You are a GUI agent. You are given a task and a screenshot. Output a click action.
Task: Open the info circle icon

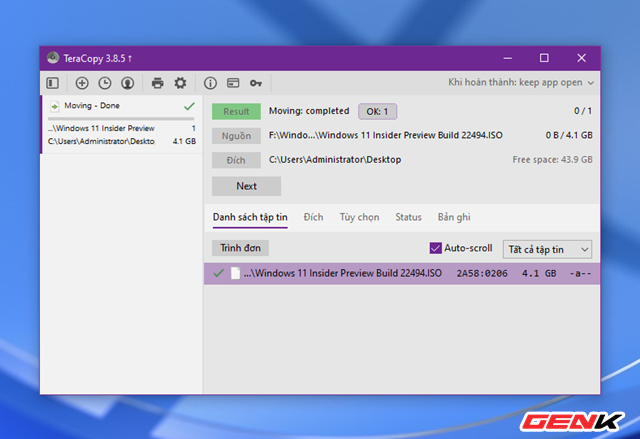(x=210, y=83)
